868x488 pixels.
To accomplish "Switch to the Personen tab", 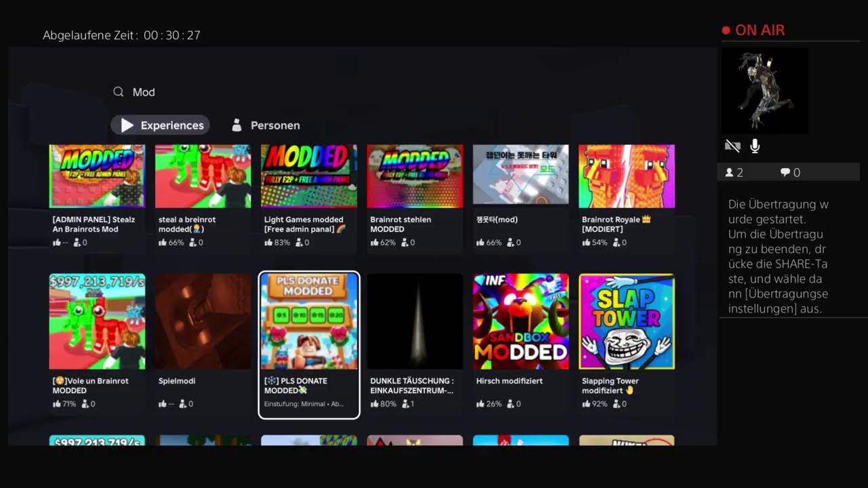I will [x=265, y=125].
